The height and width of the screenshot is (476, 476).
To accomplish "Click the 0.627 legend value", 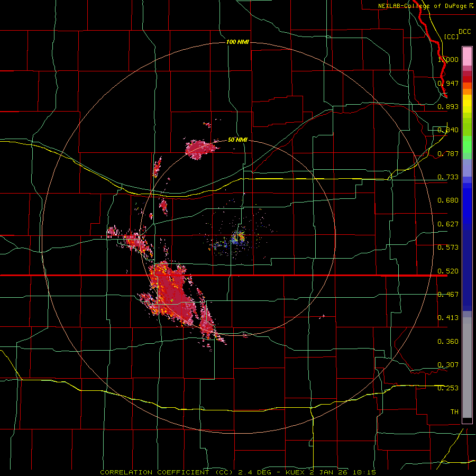I will click(448, 224).
